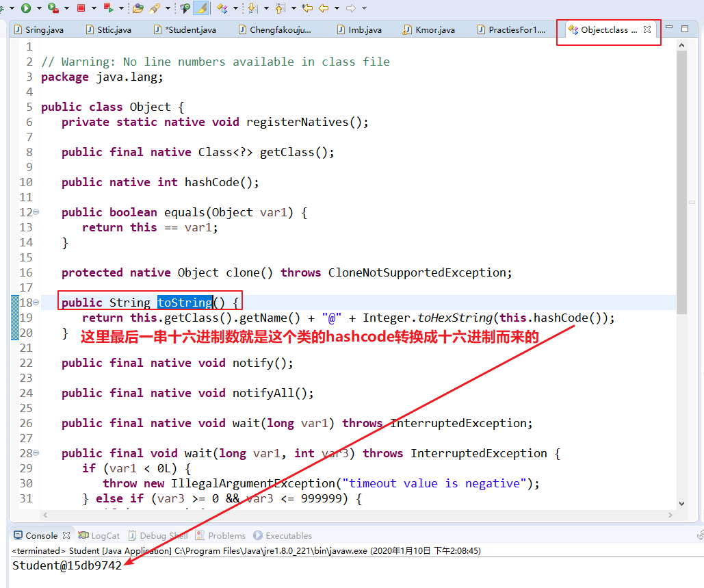Click the green Run button
The image size is (704, 588).
tap(27, 8)
